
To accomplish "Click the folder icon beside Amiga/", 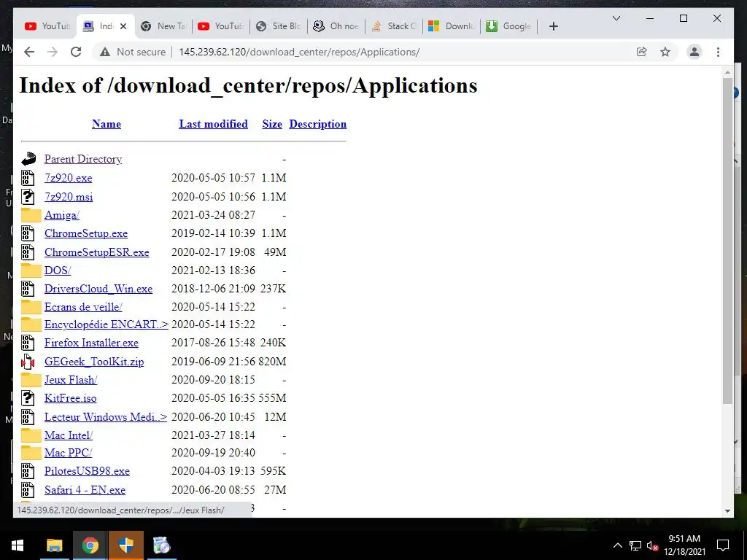I will 31,215.
